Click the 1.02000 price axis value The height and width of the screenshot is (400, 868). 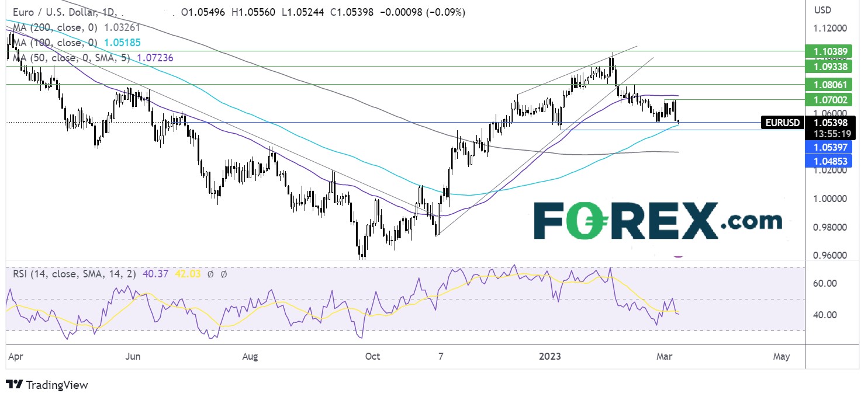pos(829,171)
